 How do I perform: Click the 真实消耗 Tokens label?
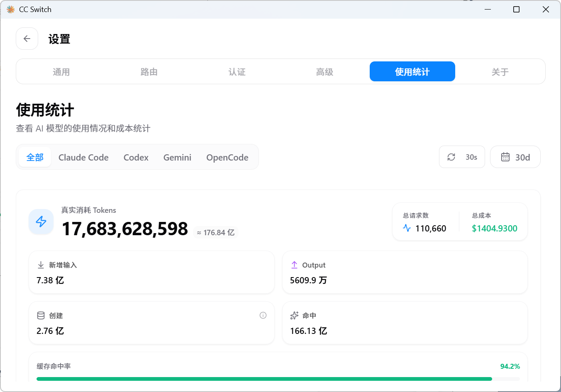coord(89,210)
